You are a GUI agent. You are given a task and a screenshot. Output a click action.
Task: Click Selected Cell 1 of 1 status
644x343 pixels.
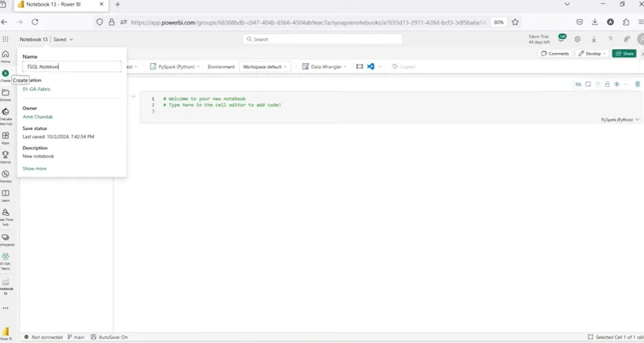tap(616, 338)
